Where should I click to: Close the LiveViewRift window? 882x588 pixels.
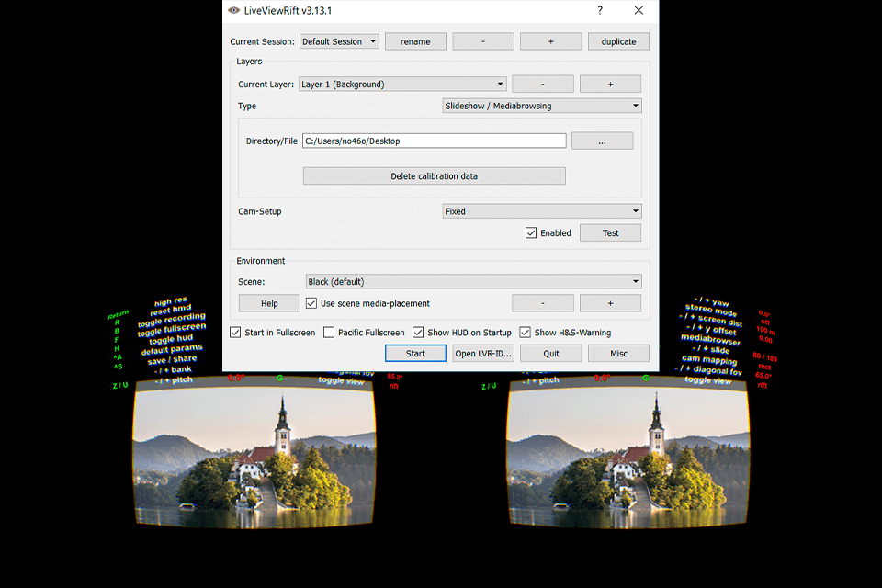pyautogui.click(x=639, y=10)
